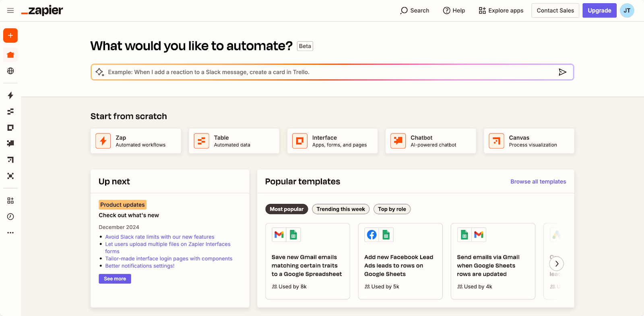Viewport: 644px width, 316px height.
Task: Click 'Used by 4k' text
Action: tap(478, 287)
